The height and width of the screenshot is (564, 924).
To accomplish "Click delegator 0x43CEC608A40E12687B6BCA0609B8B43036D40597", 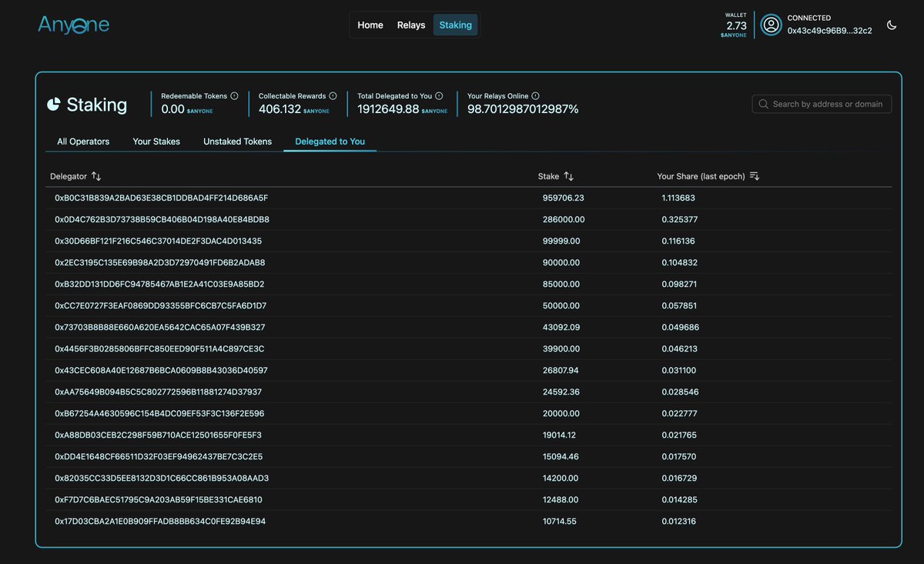I will pyautogui.click(x=161, y=370).
